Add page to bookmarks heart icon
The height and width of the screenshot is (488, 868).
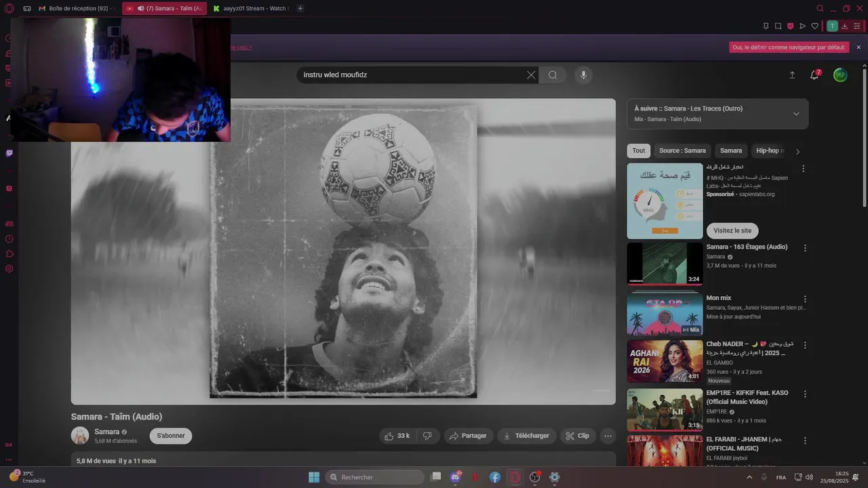(x=814, y=26)
